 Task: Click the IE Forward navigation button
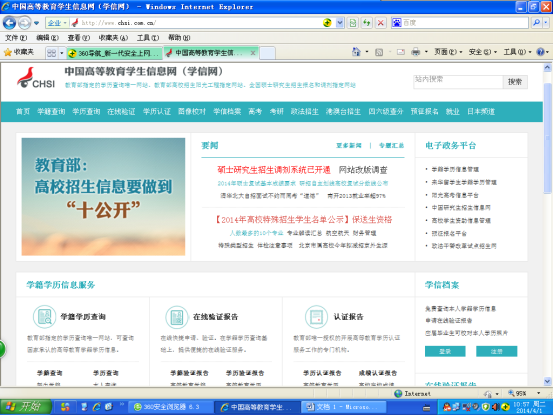(24, 23)
